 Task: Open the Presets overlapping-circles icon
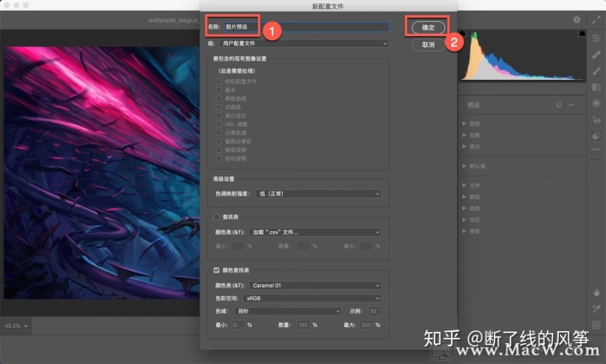pyautogui.click(x=597, y=136)
